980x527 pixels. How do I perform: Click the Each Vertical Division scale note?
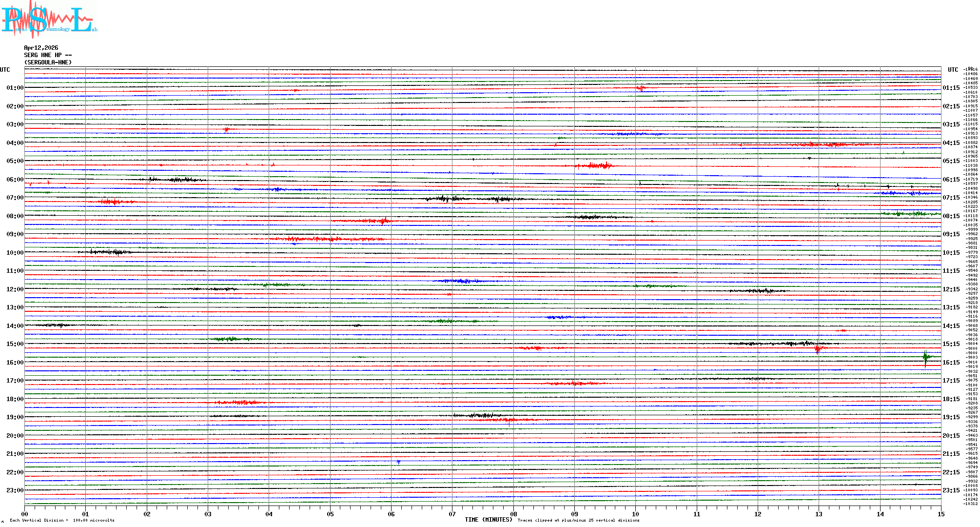62,520
